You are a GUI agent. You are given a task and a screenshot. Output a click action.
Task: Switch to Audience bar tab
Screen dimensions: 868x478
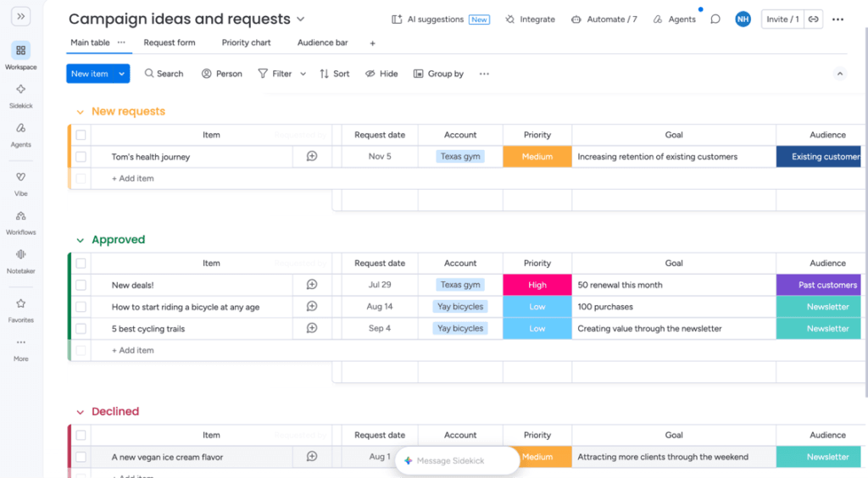tap(323, 42)
